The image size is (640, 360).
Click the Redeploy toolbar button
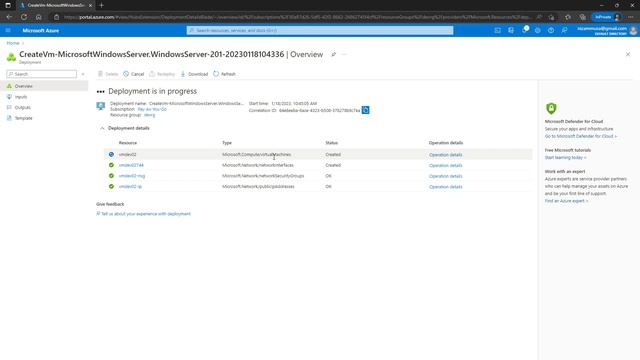(162, 74)
